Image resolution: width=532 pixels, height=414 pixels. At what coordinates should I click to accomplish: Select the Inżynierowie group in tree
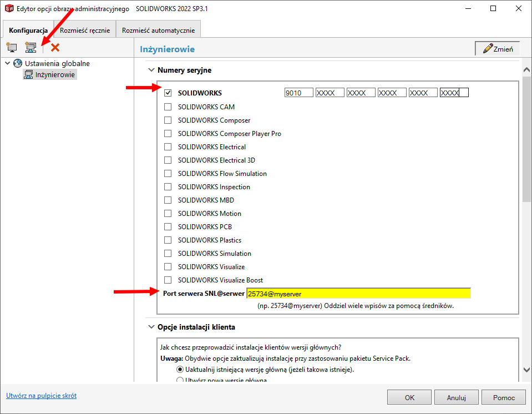click(x=55, y=74)
